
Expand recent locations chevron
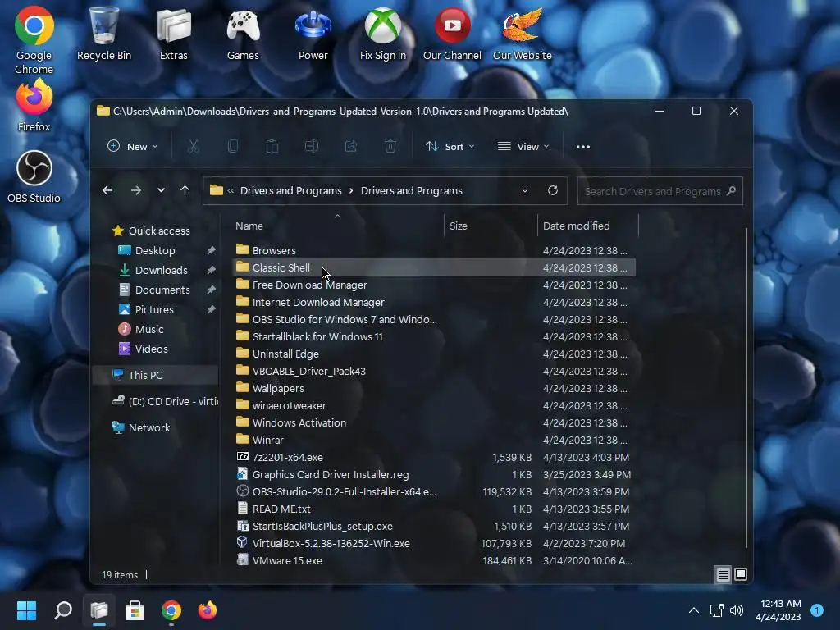(161, 190)
